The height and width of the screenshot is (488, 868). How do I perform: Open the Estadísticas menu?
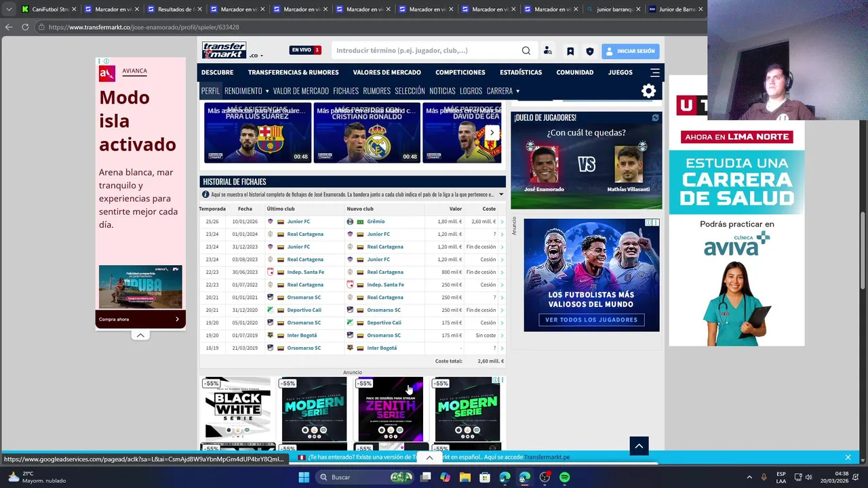pyautogui.click(x=521, y=73)
